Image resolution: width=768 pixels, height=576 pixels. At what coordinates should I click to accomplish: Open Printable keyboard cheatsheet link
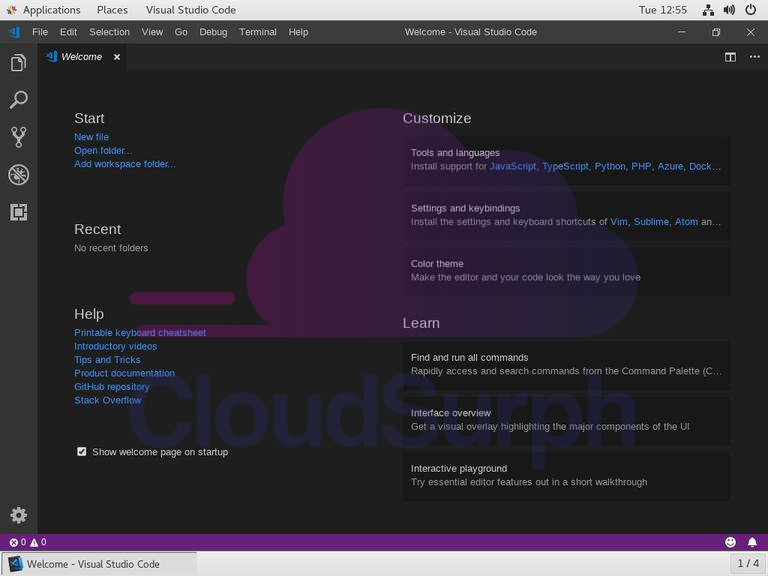coord(140,333)
